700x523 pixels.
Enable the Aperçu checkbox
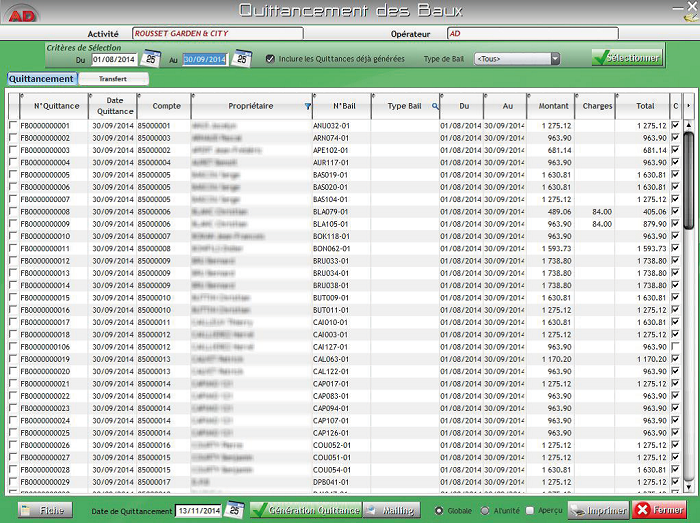point(530,510)
